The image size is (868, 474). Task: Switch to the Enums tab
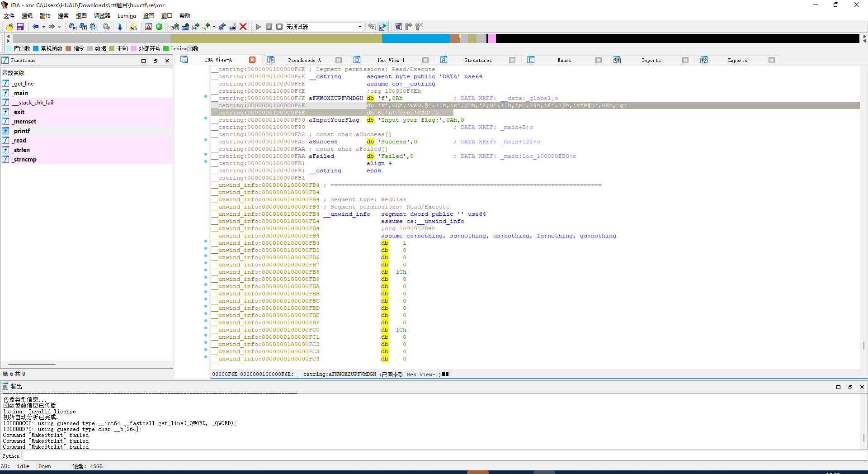pyautogui.click(x=564, y=60)
